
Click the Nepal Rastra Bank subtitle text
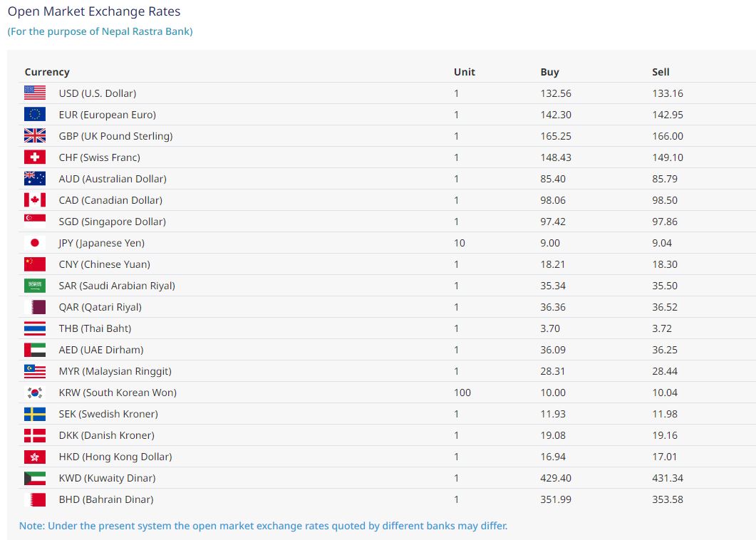(x=100, y=31)
